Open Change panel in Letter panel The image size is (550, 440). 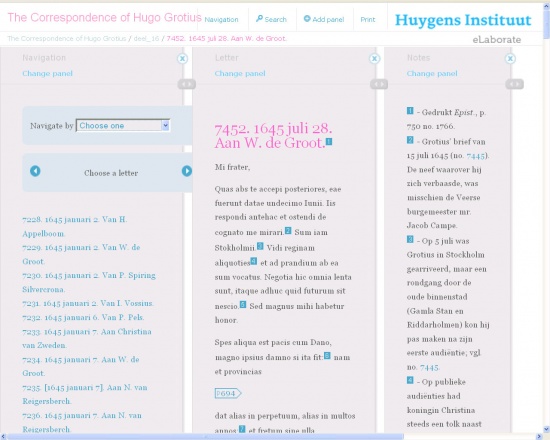(240, 73)
